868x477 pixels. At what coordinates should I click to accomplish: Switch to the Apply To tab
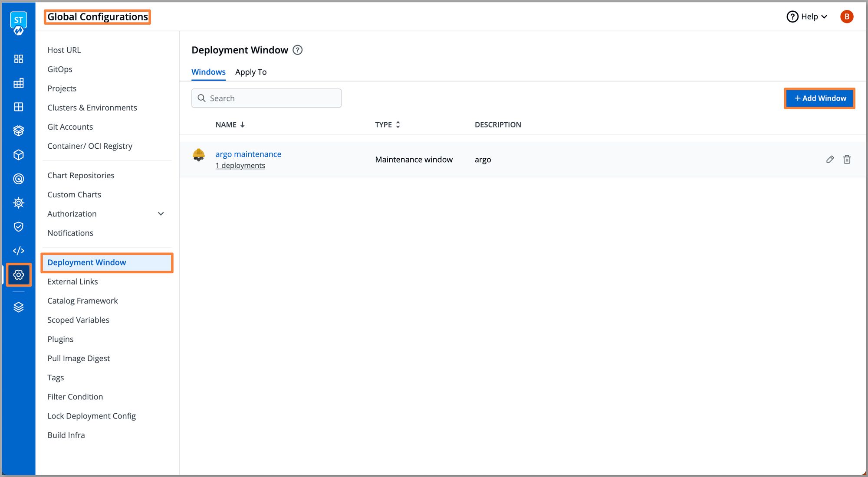(251, 72)
